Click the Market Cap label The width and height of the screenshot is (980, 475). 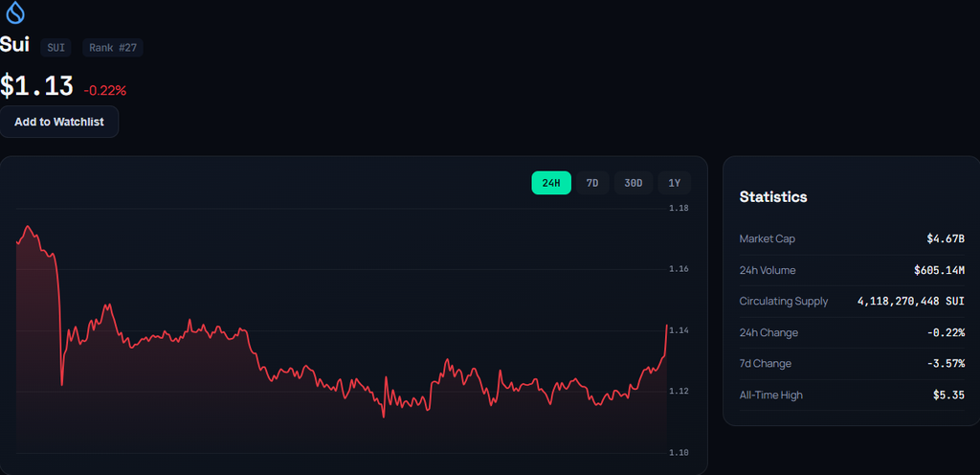tap(768, 238)
